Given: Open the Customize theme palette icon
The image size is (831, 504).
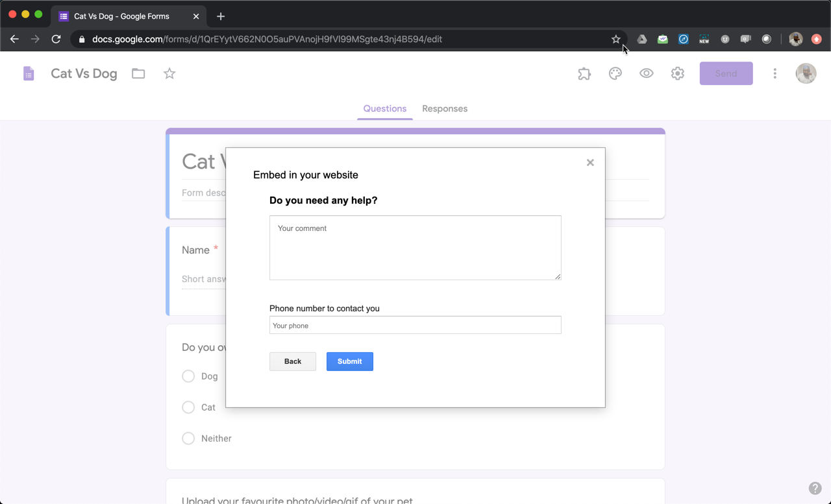Looking at the screenshot, I should click(615, 73).
